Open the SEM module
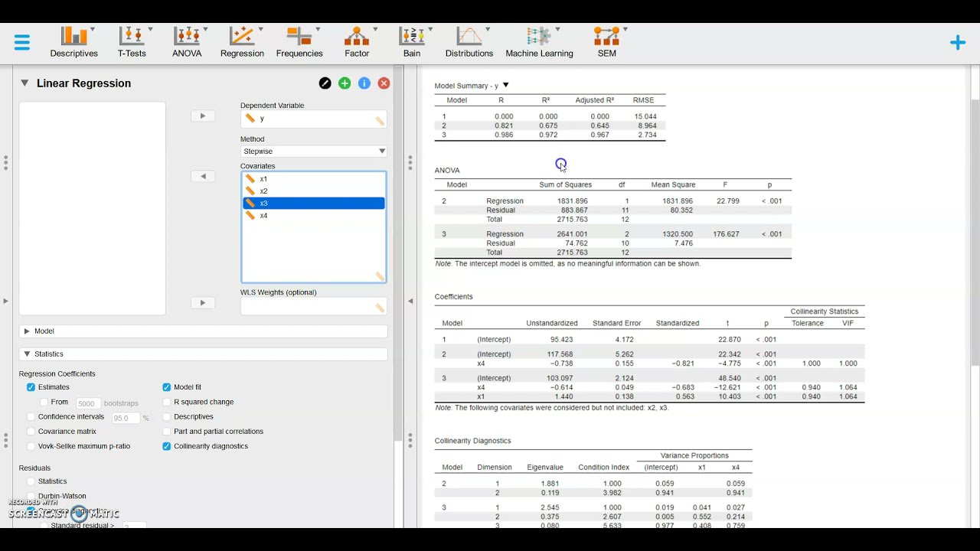Screen dimensions: 980x551 [x=606, y=42]
